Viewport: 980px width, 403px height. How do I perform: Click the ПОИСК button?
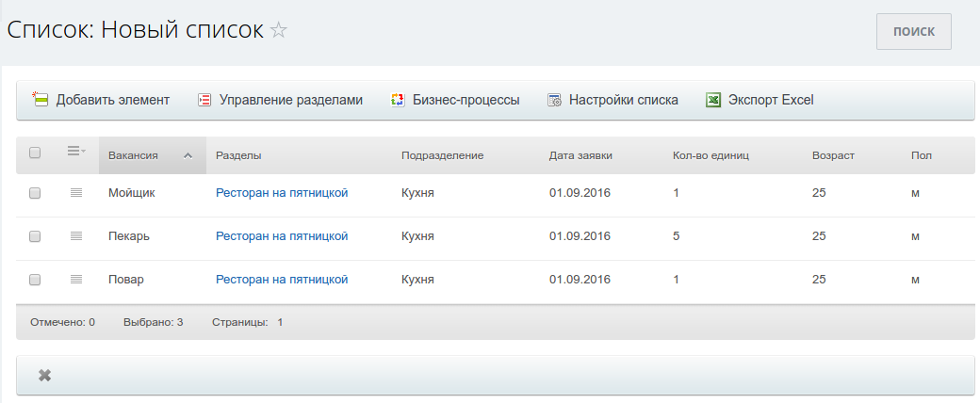[914, 31]
